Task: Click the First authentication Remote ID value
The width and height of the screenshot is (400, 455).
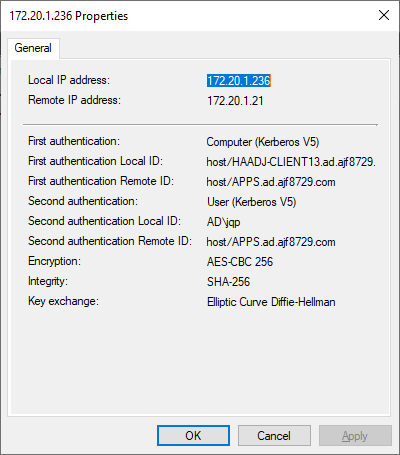Action: tap(271, 182)
